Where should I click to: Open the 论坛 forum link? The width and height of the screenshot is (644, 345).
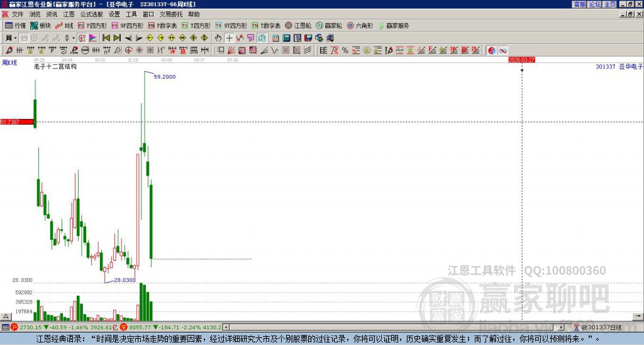click(x=595, y=4)
